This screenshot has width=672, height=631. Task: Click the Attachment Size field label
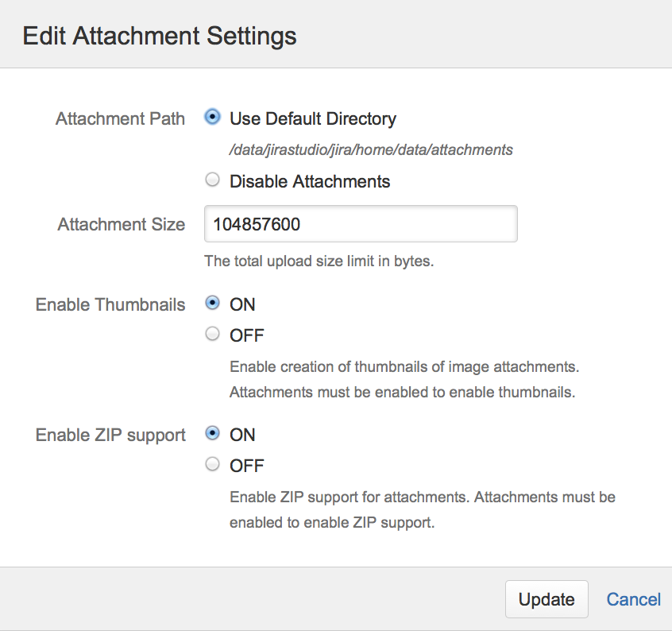121,225
